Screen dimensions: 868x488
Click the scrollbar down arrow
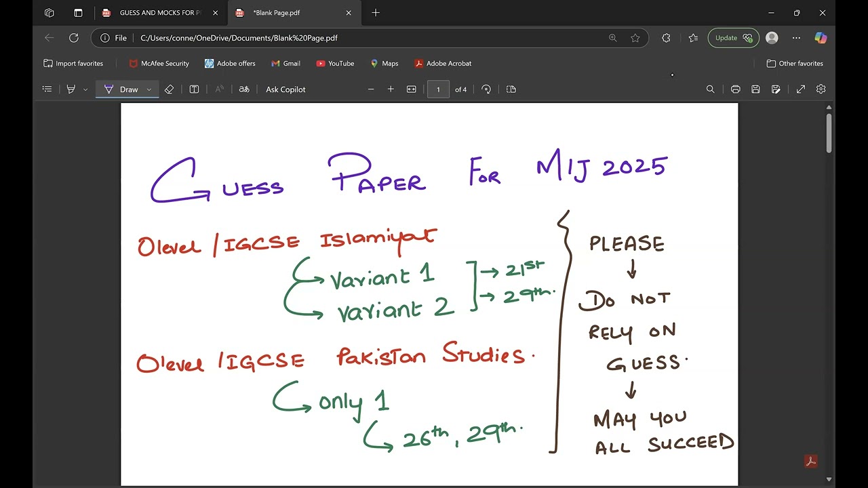coord(829,480)
